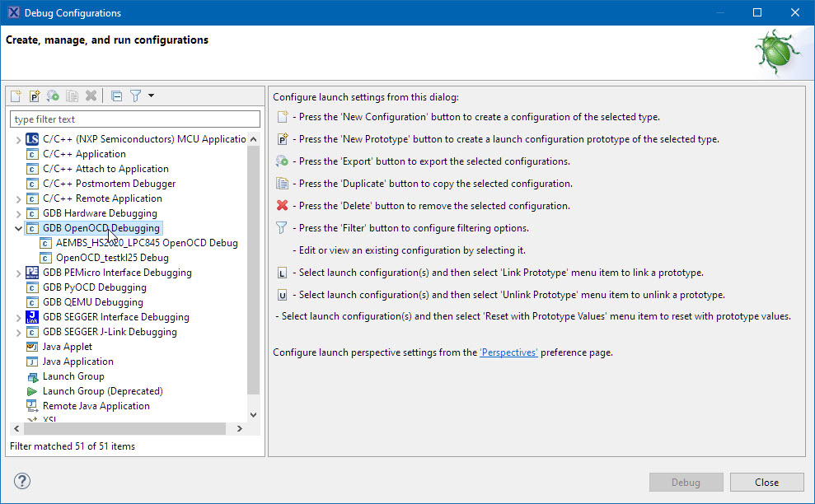Open the filter dropdown arrow in toolbar
The image size is (815, 504).
click(151, 96)
